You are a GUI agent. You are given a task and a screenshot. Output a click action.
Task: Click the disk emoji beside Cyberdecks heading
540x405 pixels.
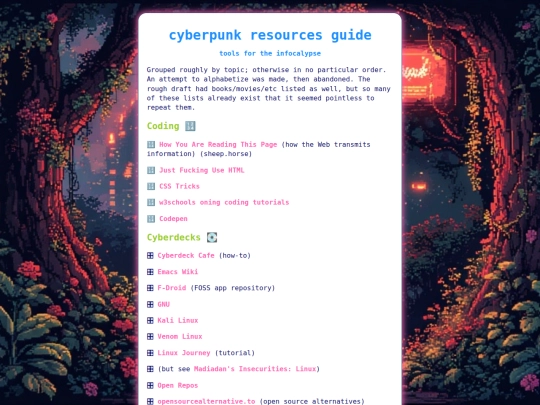(x=212, y=237)
